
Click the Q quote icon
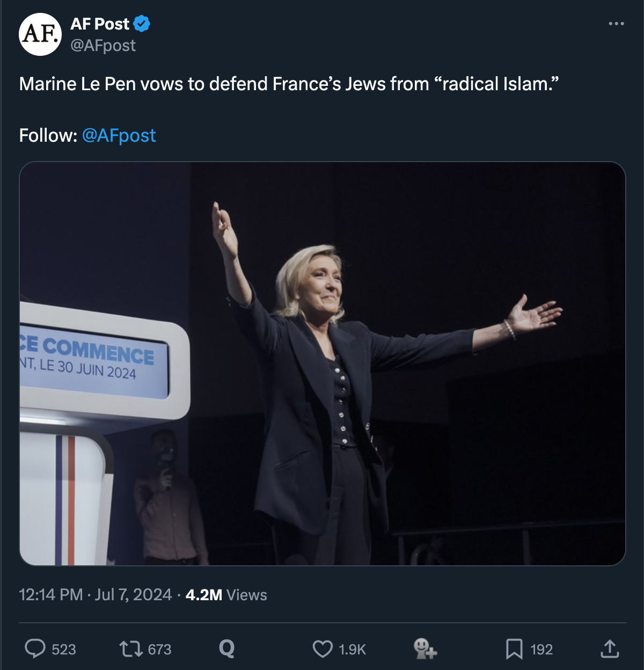pos(227,649)
